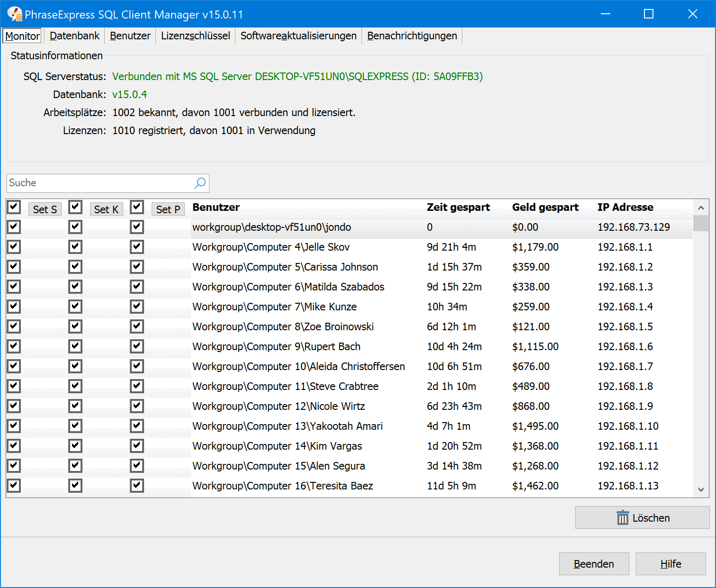Click the $1,495.00 savings value

[535, 426]
